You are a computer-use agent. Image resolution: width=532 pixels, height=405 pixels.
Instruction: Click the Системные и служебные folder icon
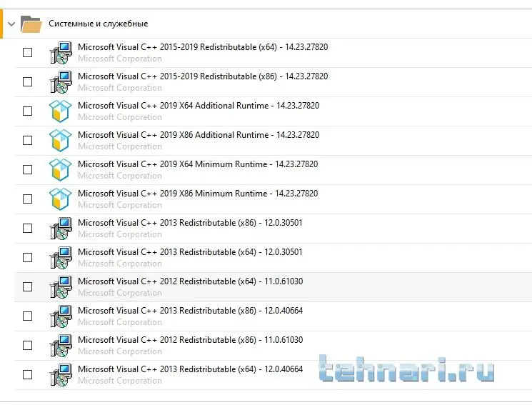[31, 24]
